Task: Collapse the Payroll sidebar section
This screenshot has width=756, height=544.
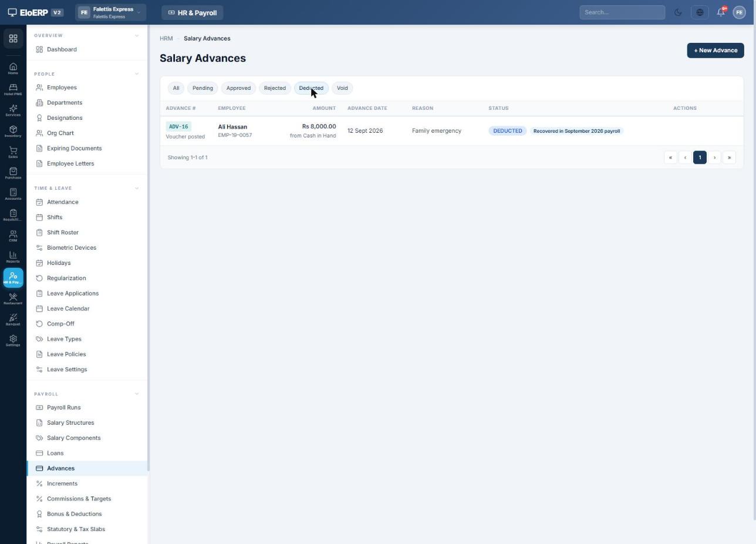Action: [137, 394]
